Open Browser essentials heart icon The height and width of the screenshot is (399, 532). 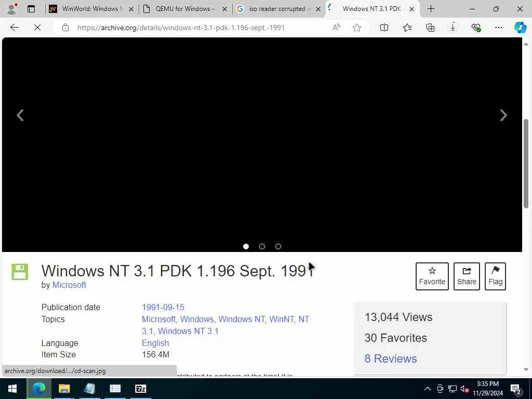(x=476, y=28)
